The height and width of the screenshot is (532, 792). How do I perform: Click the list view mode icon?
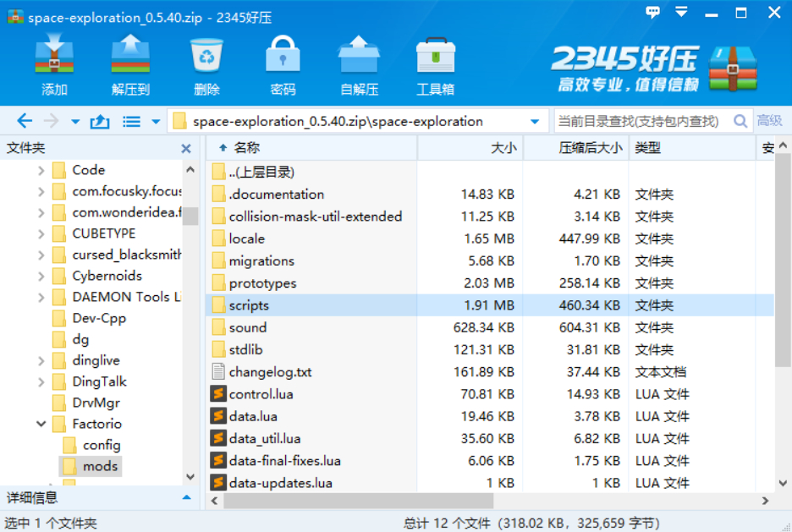point(131,121)
